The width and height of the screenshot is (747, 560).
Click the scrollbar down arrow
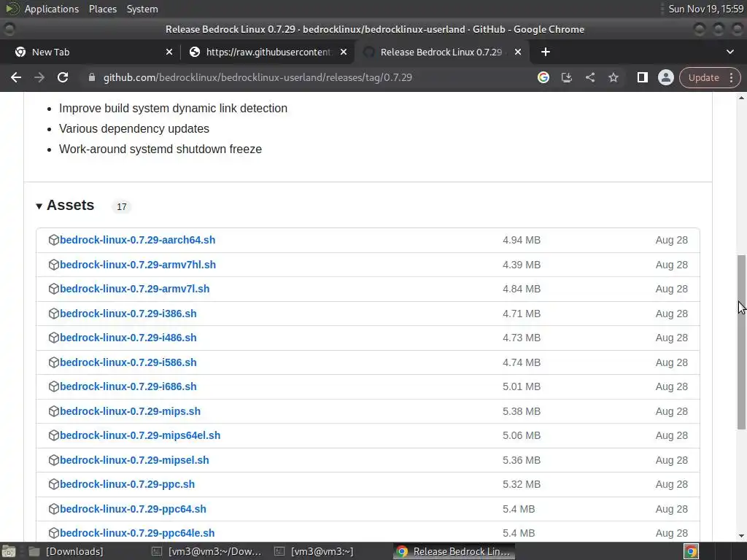(741, 536)
